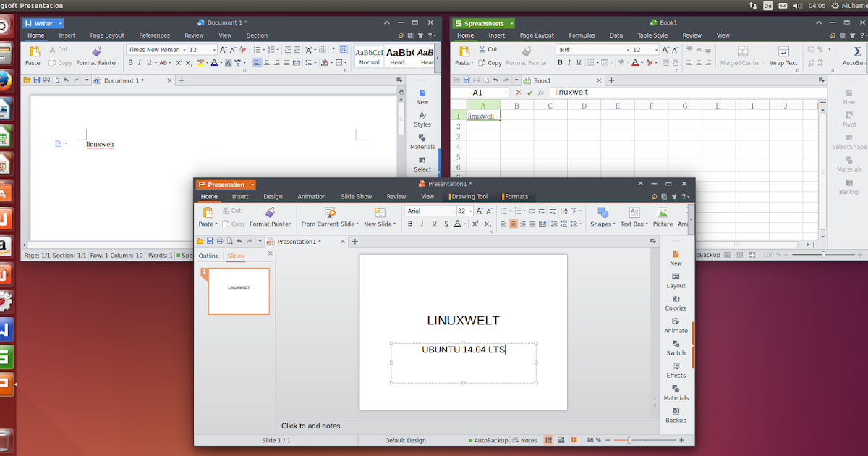
Task: Add a New Slide in Presentation
Action: (x=380, y=216)
